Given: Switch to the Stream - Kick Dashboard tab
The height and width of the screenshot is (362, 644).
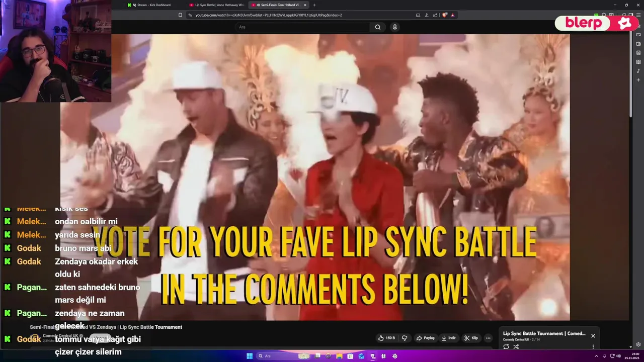Looking at the screenshot, I should tap(154, 5).
